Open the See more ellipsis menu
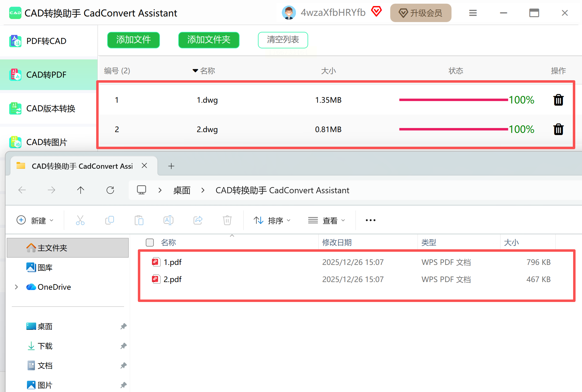Screen dimensions: 582x392 [x=371, y=220]
